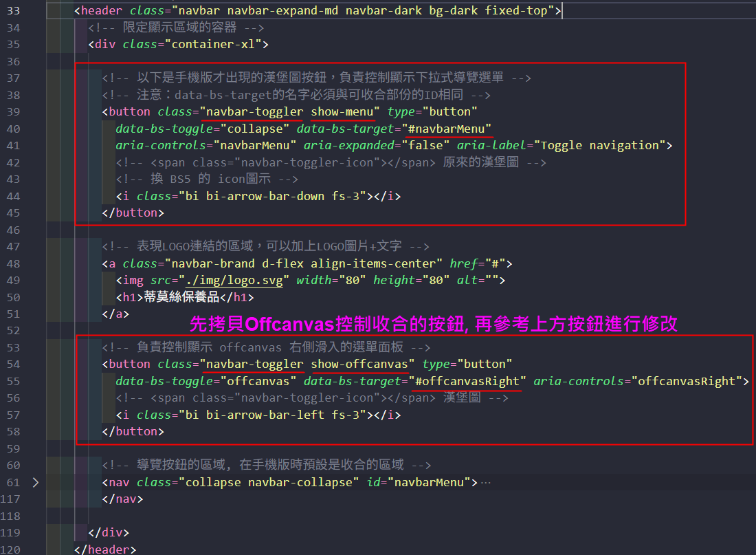Click the show-menu class name

(343, 111)
